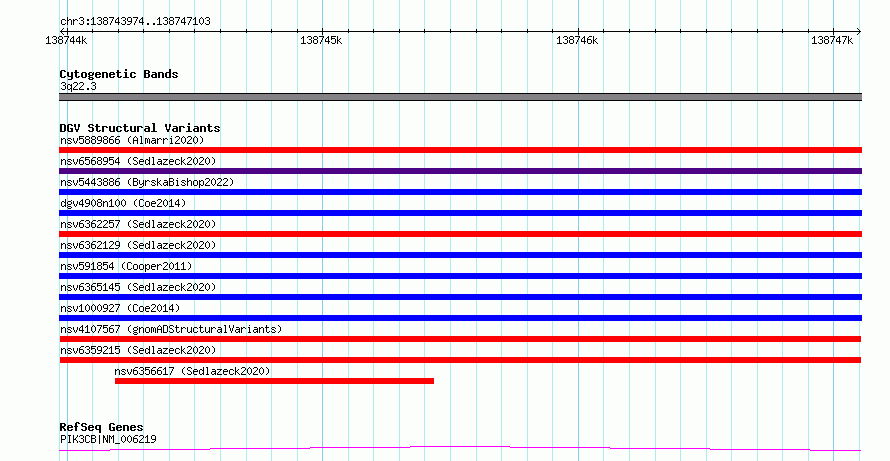Select the red bar of nsv6362257
This screenshot has height=461, width=890.
tap(460, 234)
